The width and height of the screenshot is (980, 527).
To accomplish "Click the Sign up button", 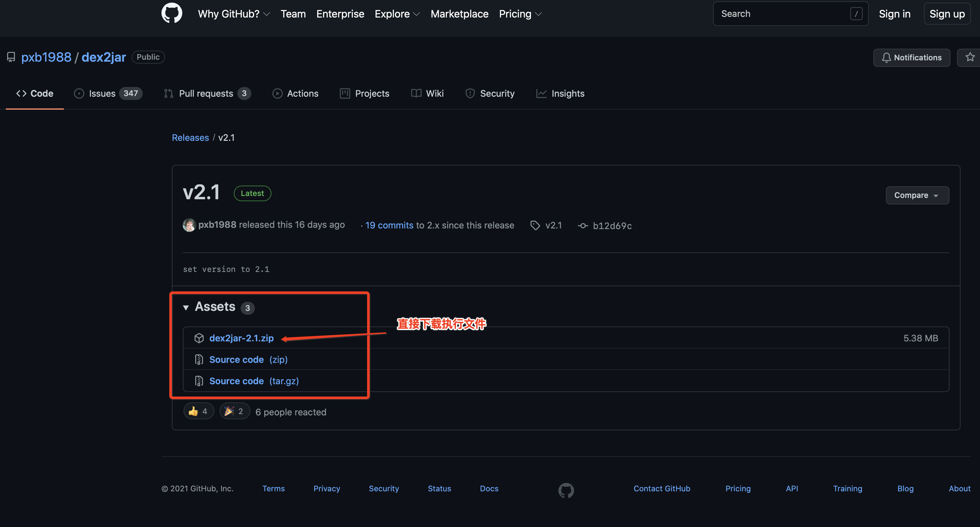I will pyautogui.click(x=947, y=13).
